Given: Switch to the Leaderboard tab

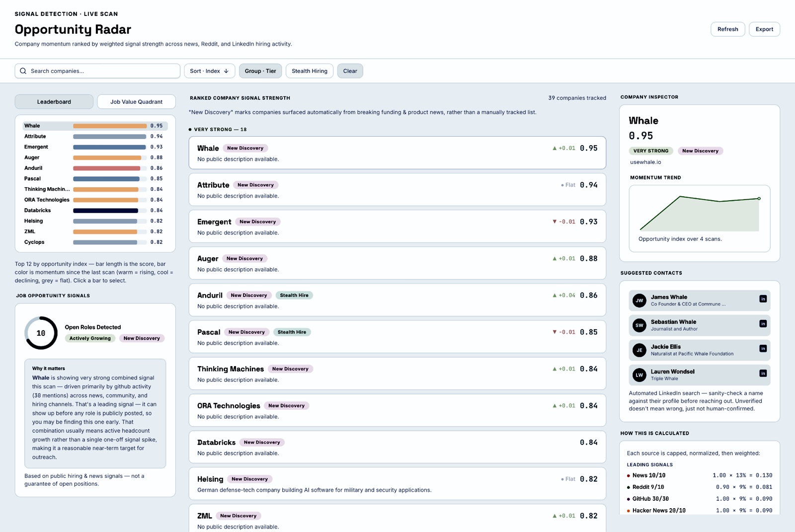Looking at the screenshot, I should pyautogui.click(x=54, y=102).
